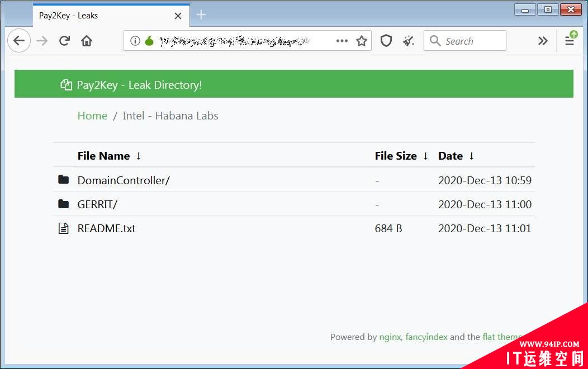Reload the current page
This screenshot has height=369, width=588.
64,40
